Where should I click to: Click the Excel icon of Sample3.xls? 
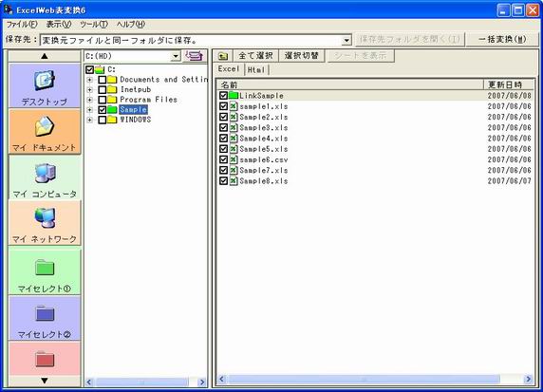point(234,127)
